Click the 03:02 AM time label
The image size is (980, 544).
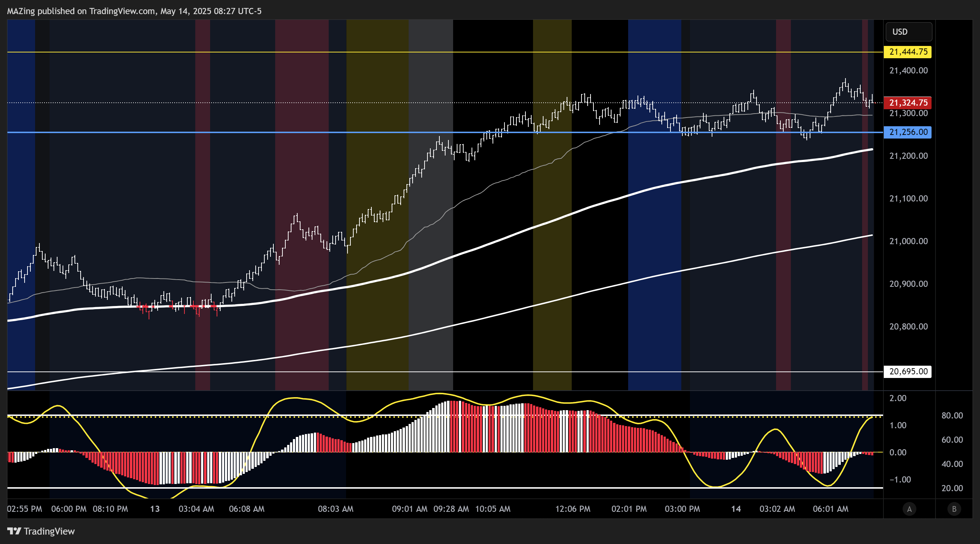coord(777,509)
